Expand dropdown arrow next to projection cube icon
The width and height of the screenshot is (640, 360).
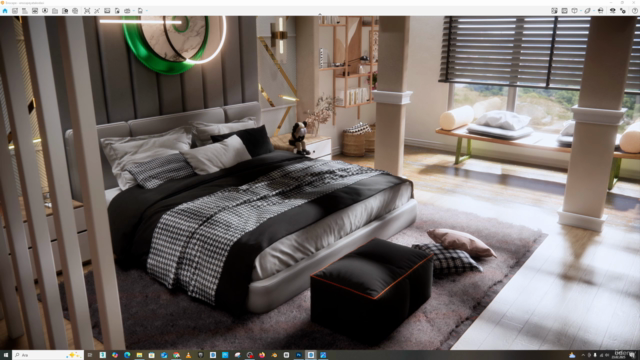point(581,11)
